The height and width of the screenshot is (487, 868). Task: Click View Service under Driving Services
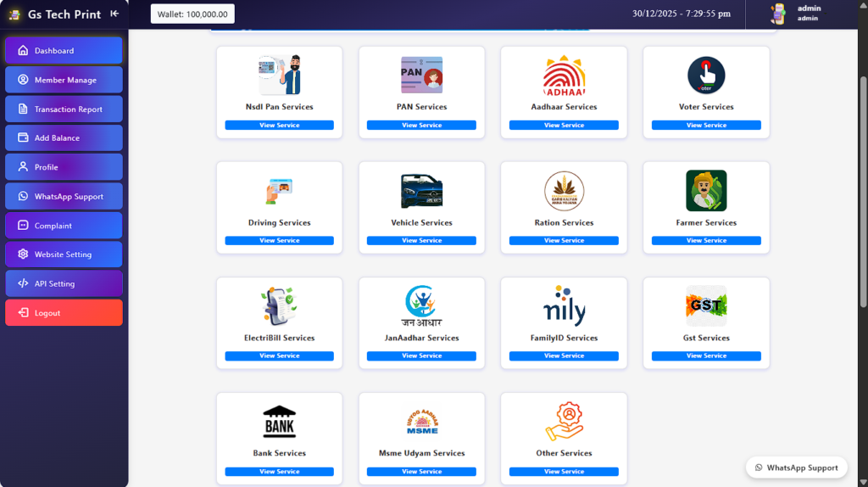[279, 241]
